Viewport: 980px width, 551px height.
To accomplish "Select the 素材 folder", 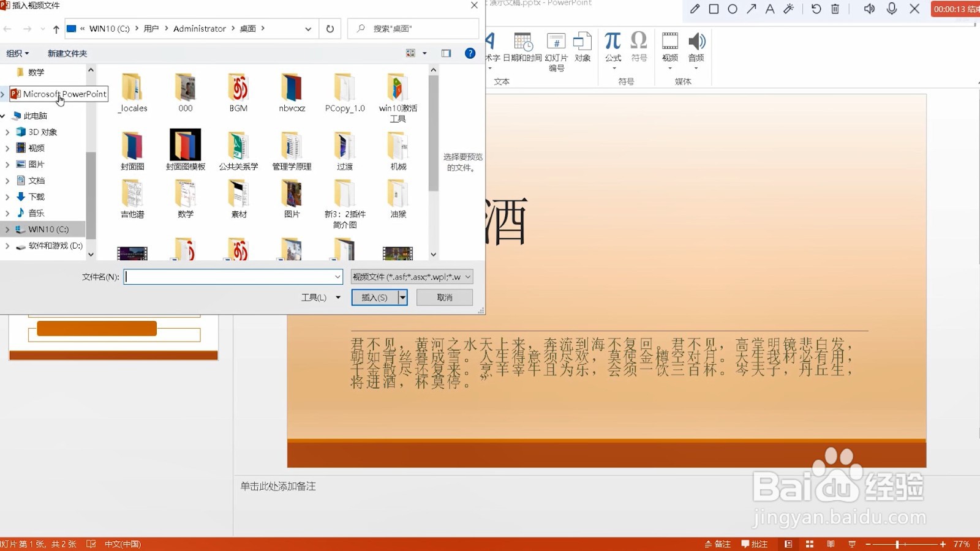I will pos(238,199).
